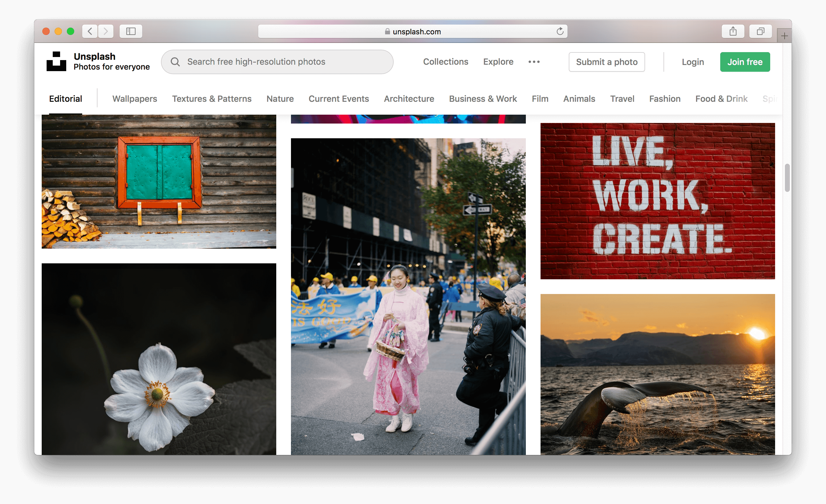
Task: Open the whale tail sunset photo
Action: pyautogui.click(x=657, y=374)
